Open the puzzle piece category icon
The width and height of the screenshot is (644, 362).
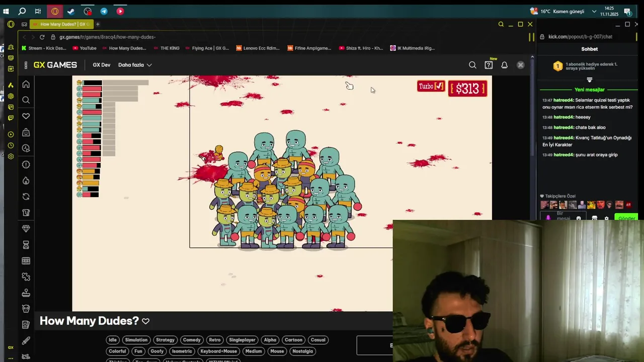26,277
